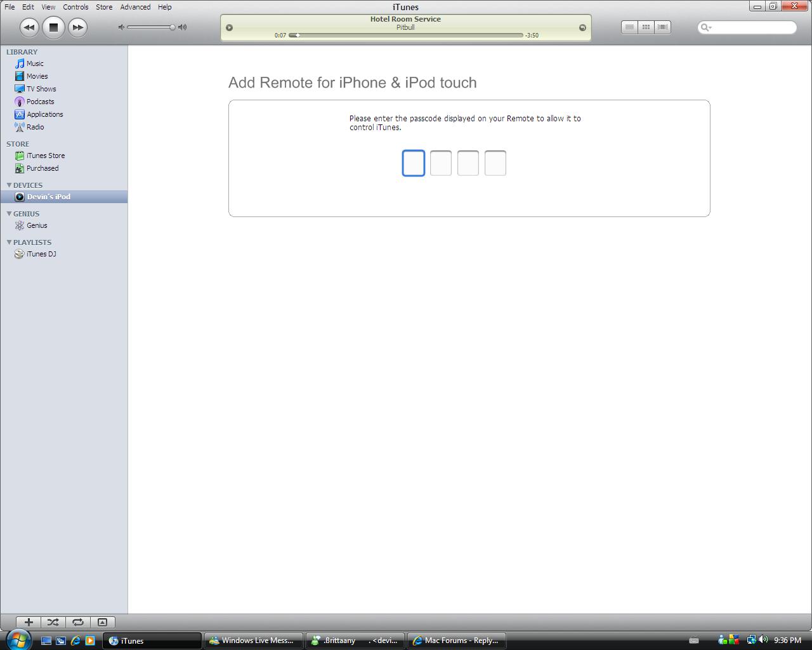The height and width of the screenshot is (650, 812).
Task: Click the "Hotel Room Service" song title
Action: click(405, 19)
